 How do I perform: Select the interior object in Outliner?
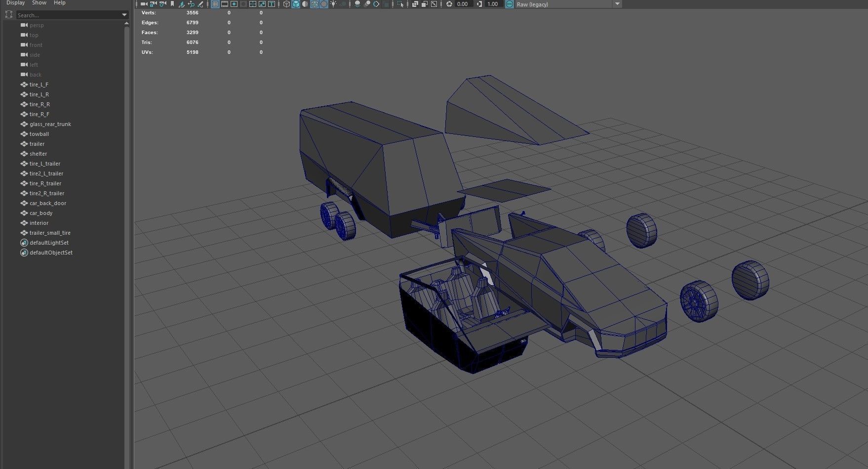point(39,223)
